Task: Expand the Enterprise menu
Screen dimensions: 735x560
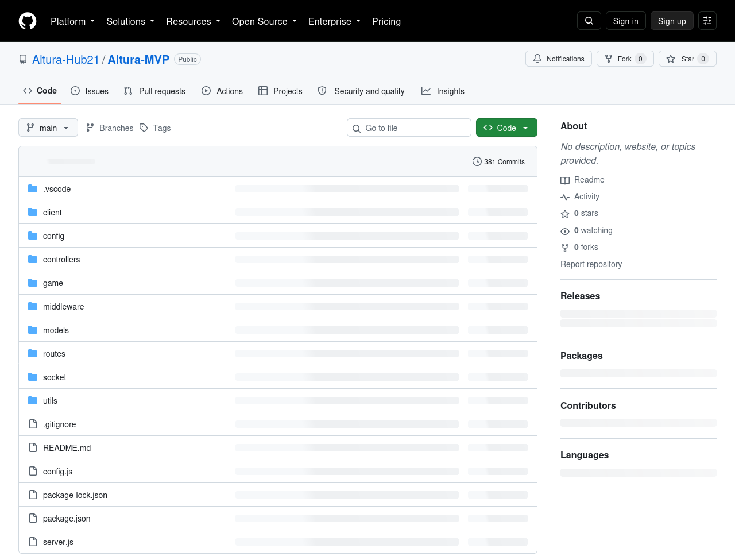Action: tap(334, 21)
